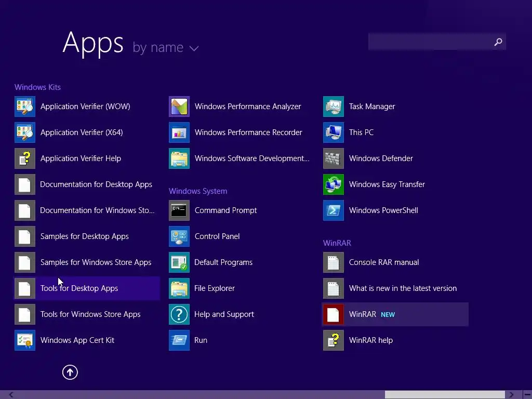Launch Windows PowerShell icon

point(334,210)
